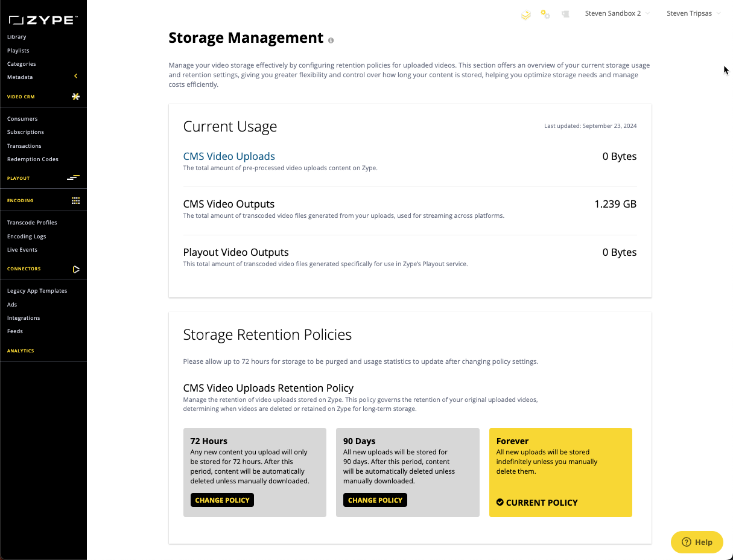Click the Connectors play-triangle icon
Viewport: 733px width, 560px height.
point(76,269)
